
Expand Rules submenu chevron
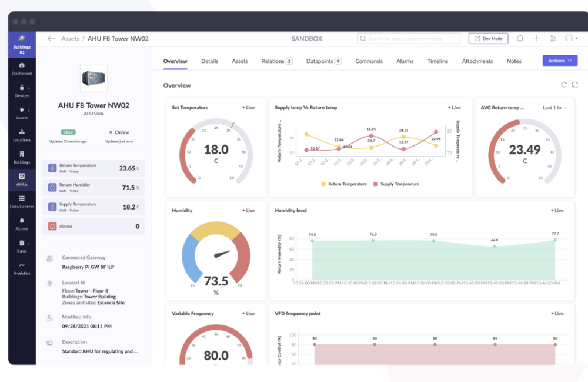pos(29,244)
